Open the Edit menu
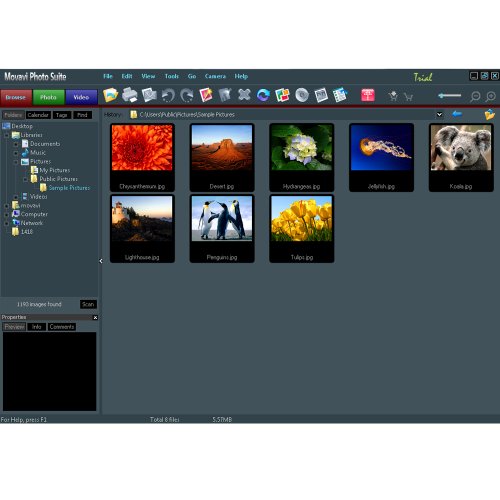This screenshot has width=500, height=500. 127,76
